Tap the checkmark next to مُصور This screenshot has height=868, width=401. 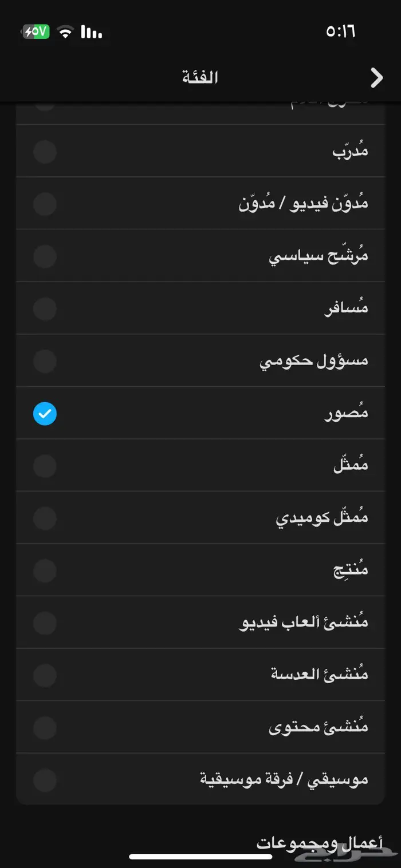click(45, 414)
